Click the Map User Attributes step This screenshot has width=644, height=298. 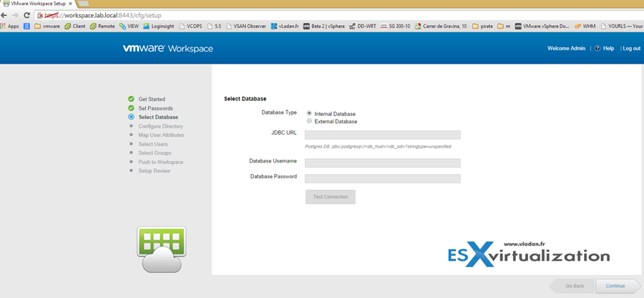pyautogui.click(x=161, y=135)
